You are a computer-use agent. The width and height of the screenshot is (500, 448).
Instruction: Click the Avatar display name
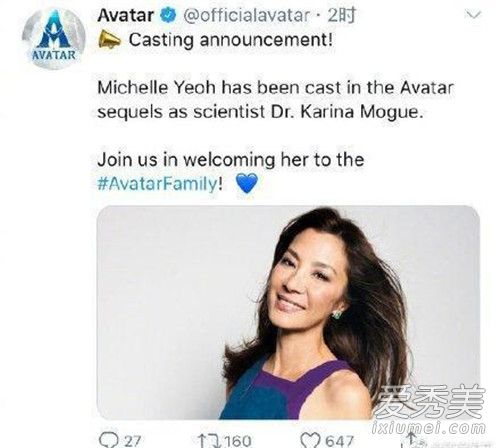(x=126, y=15)
